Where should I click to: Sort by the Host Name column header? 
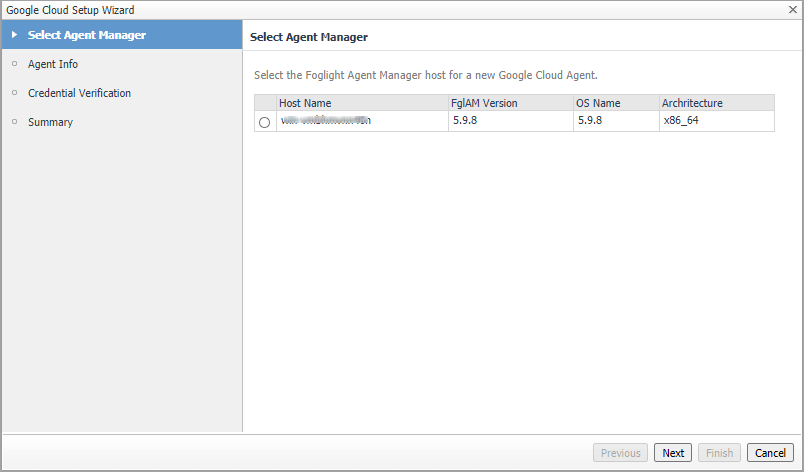(x=305, y=103)
